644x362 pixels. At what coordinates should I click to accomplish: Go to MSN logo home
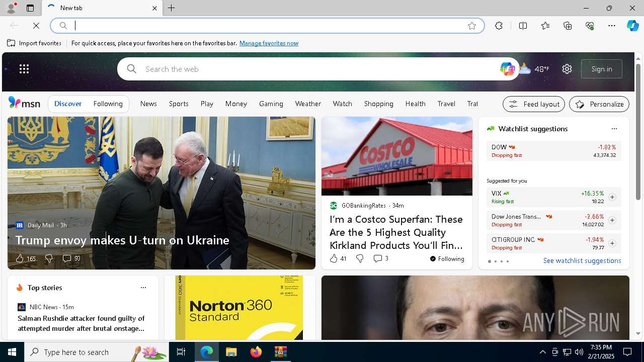(x=24, y=103)
